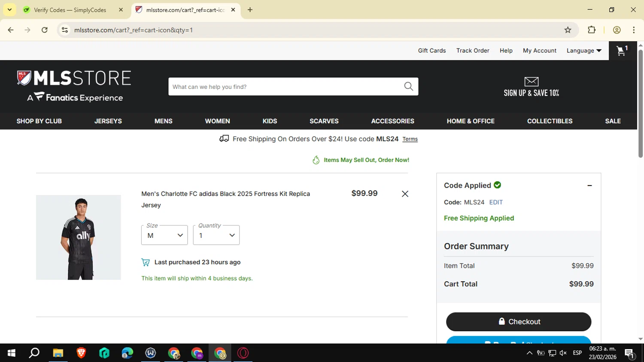Open File Explorer from the taskbar
The image size is (644, 362).
[x=58, y=353]
